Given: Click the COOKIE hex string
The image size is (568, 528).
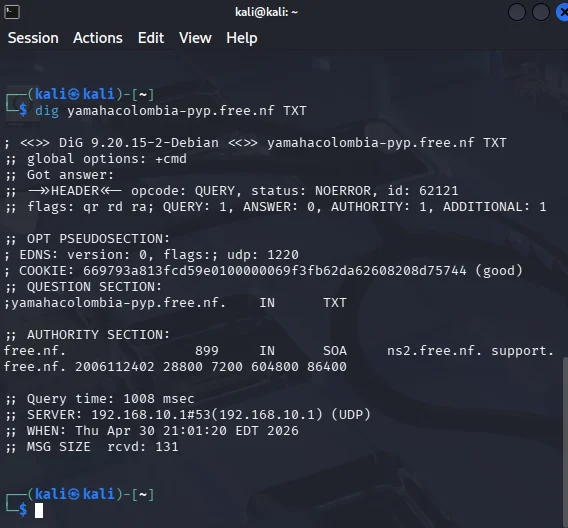Looking at the screenshot, I should click(275, 271).
